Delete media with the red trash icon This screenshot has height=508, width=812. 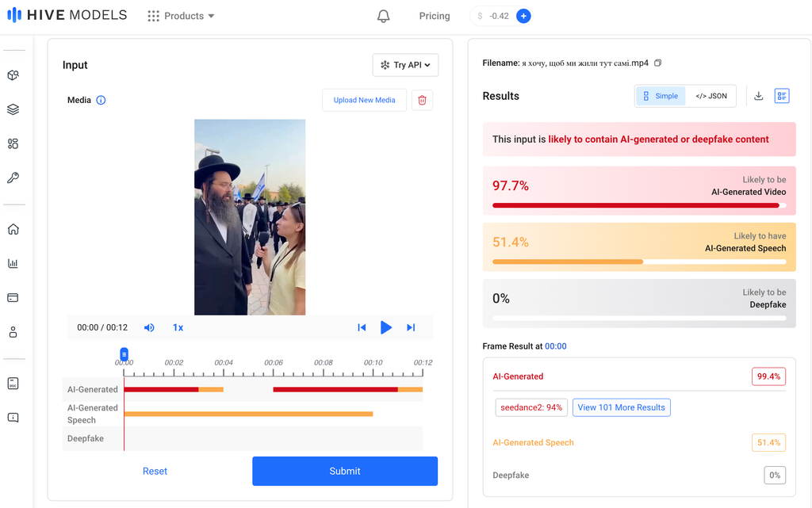[422, 100]
